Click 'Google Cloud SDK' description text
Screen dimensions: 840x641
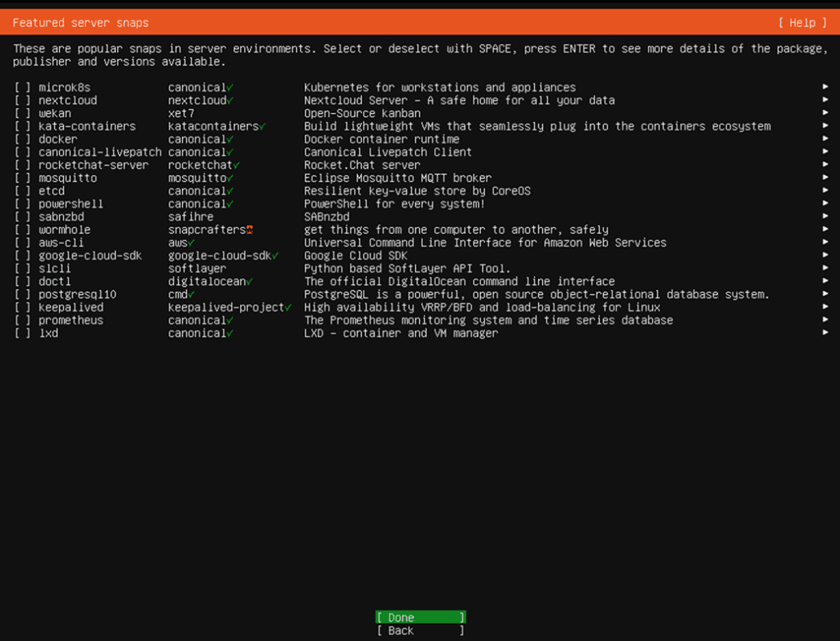click(356, 256)
